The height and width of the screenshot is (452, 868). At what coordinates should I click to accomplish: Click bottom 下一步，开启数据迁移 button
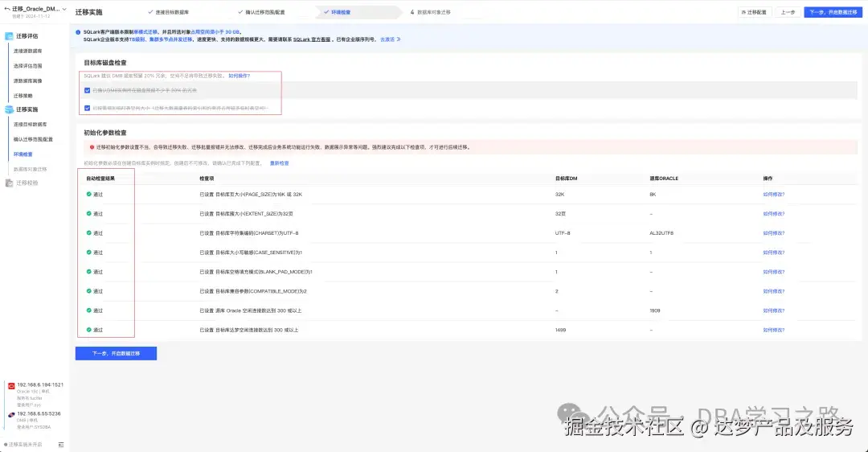pos(117,353)
